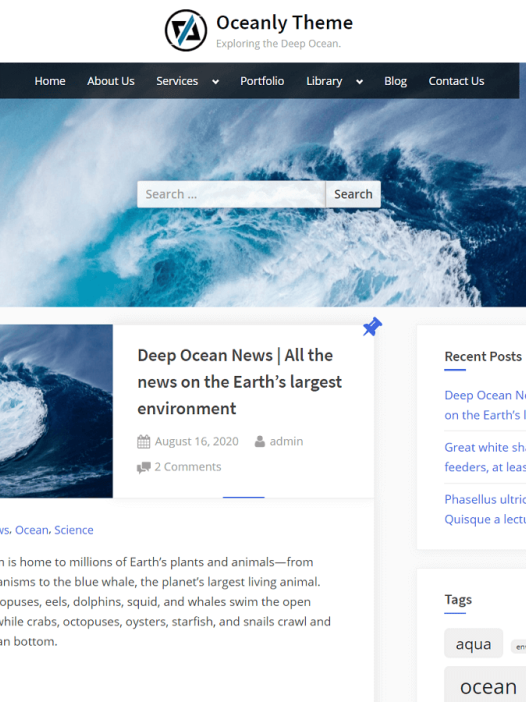Image resolution: width=526 pixels, height=702 pixels.
Task: Open the 2 Comments link
Action: 188,467
